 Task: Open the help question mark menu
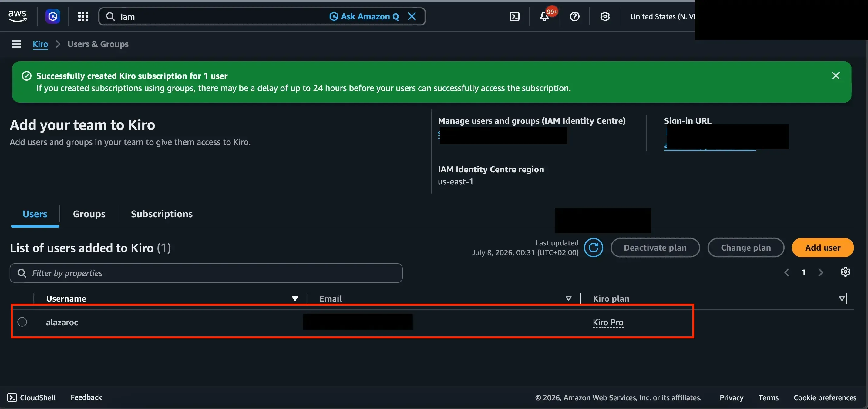(x=574, y=16)
